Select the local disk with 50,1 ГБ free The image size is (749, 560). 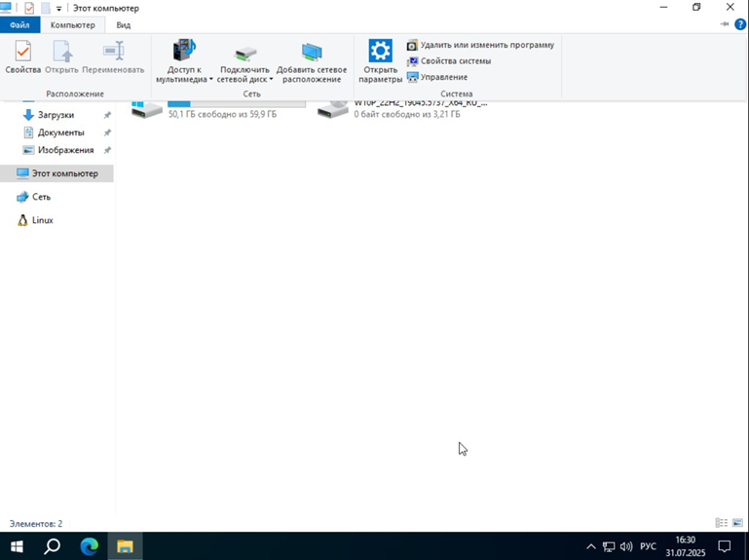[x=218, y=110]
